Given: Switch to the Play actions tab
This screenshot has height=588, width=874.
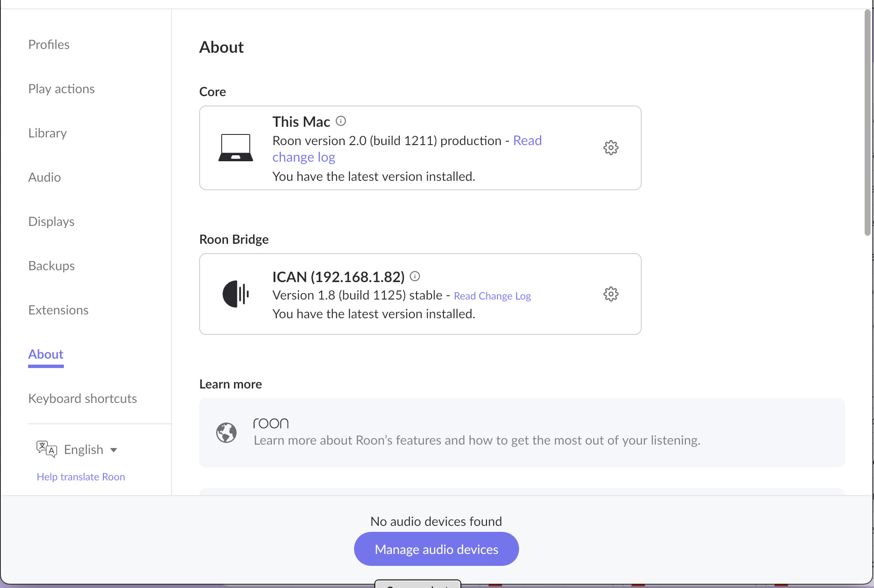Looking at the screenshot, I should (x=62, y=89).
